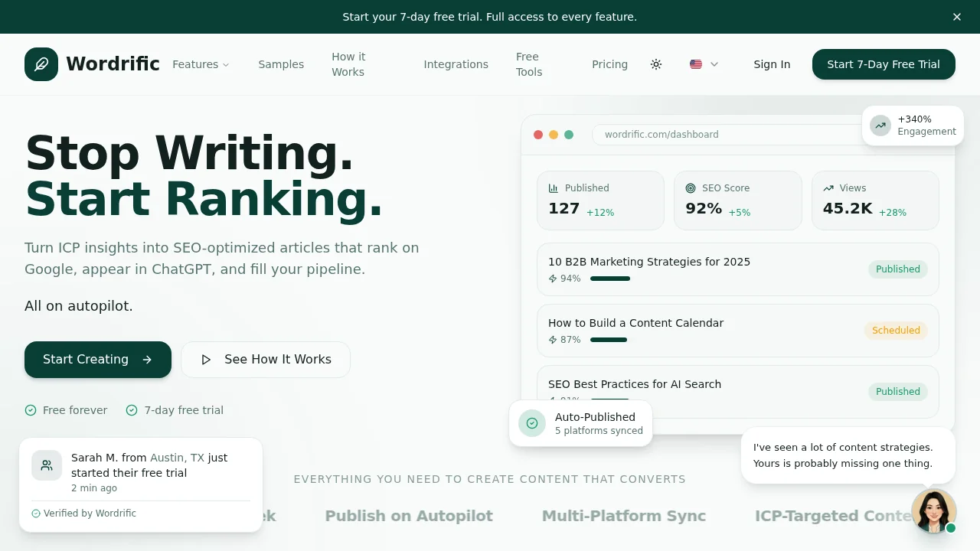Open the AI assistant chat avatar
980x551 pixels.
click(x=934, y=510)
